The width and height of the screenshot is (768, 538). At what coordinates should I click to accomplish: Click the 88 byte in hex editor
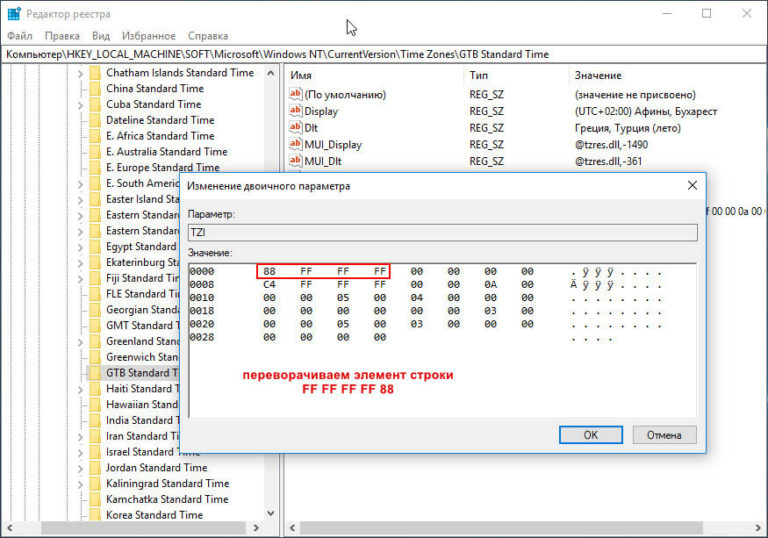click(269, 271)
